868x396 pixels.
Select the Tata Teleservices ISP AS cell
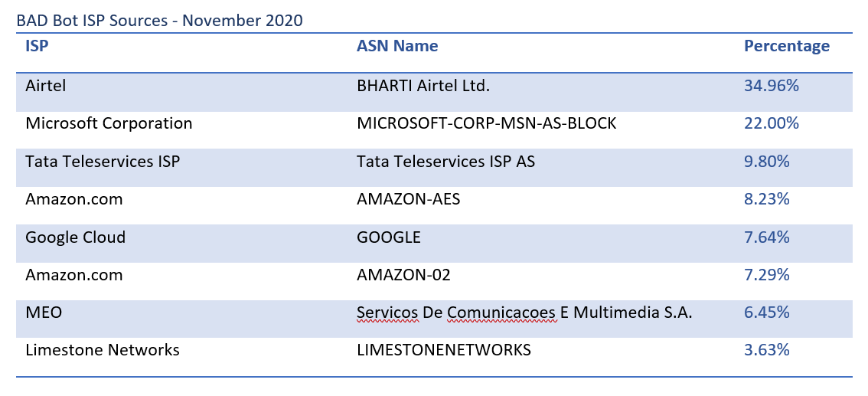pos(445,162)
